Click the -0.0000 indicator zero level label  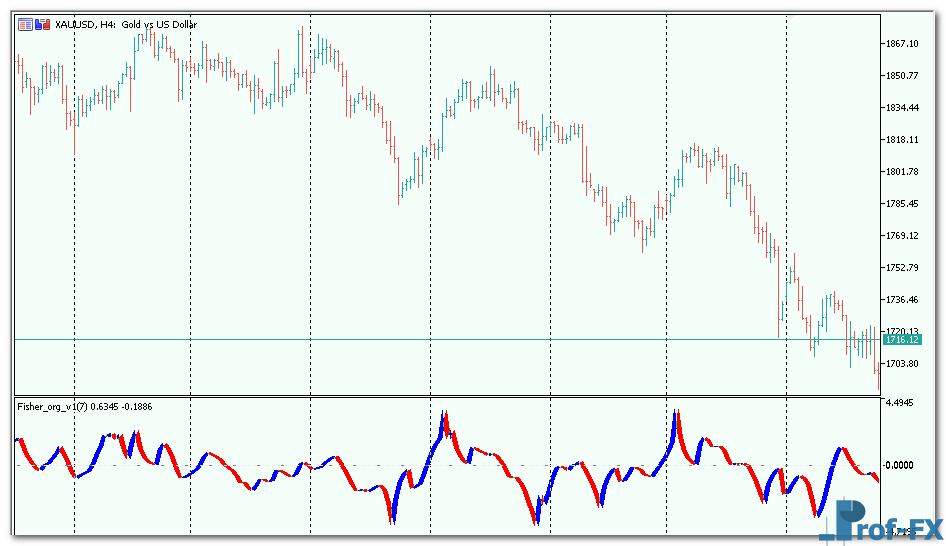pyautogui.click(x=902, y=465)
